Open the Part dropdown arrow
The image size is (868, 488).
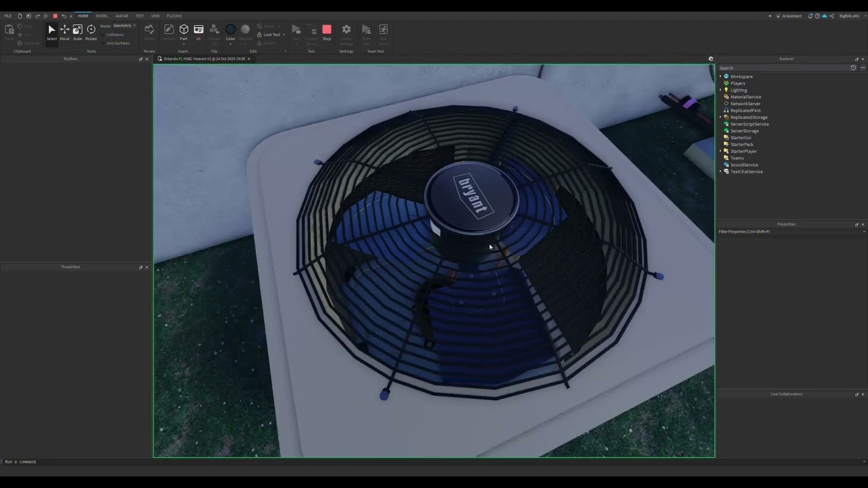(x=184, y=43)
